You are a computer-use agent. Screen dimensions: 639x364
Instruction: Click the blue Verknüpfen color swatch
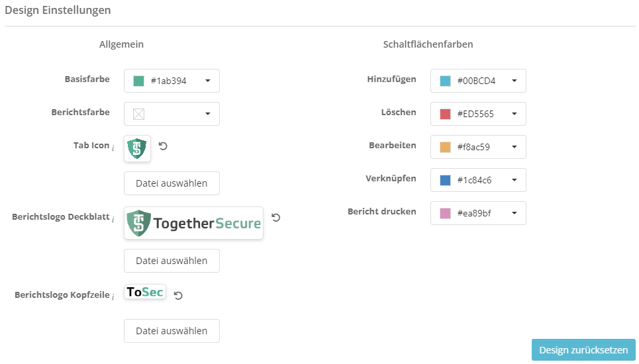click(446, 180)
